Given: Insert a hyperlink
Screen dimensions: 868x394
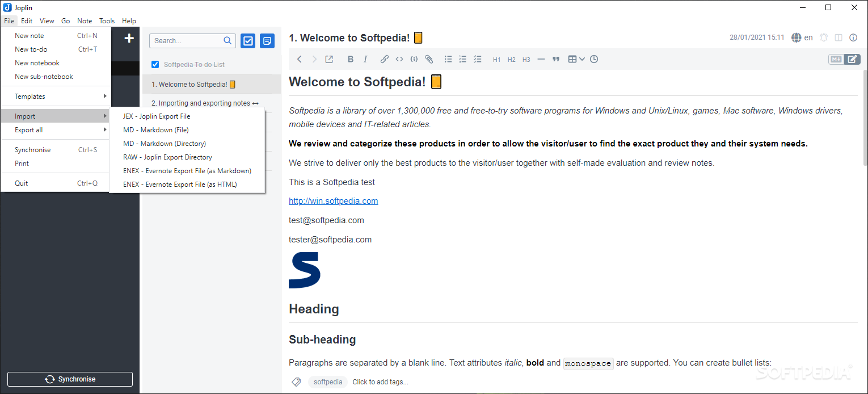Looking at the screenshot, I should [385, 59].
